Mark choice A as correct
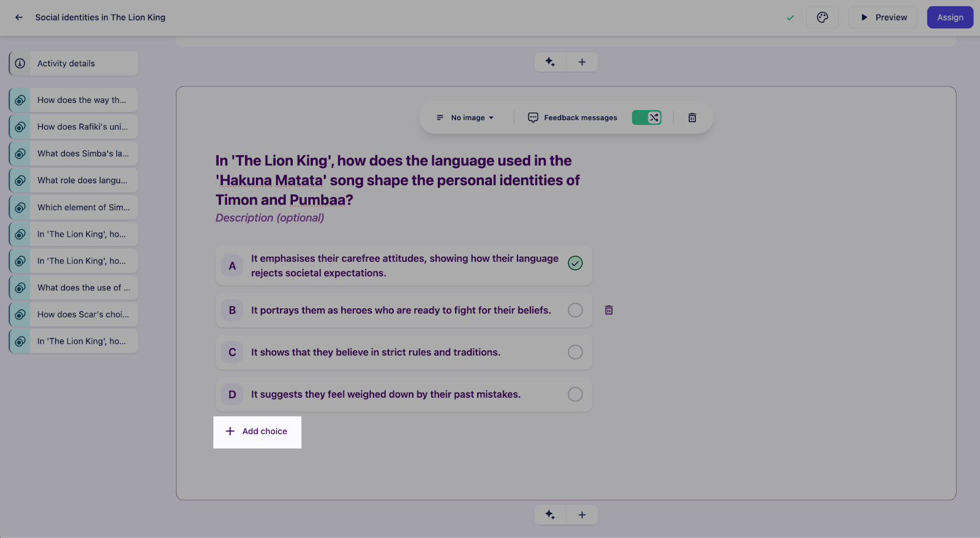 575,263
